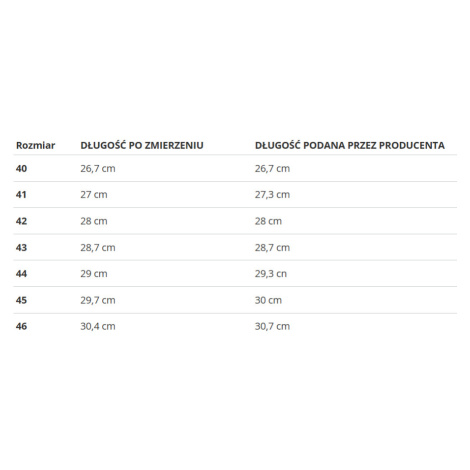
Task: Click size 40 in the table
Action: (21, 169)
